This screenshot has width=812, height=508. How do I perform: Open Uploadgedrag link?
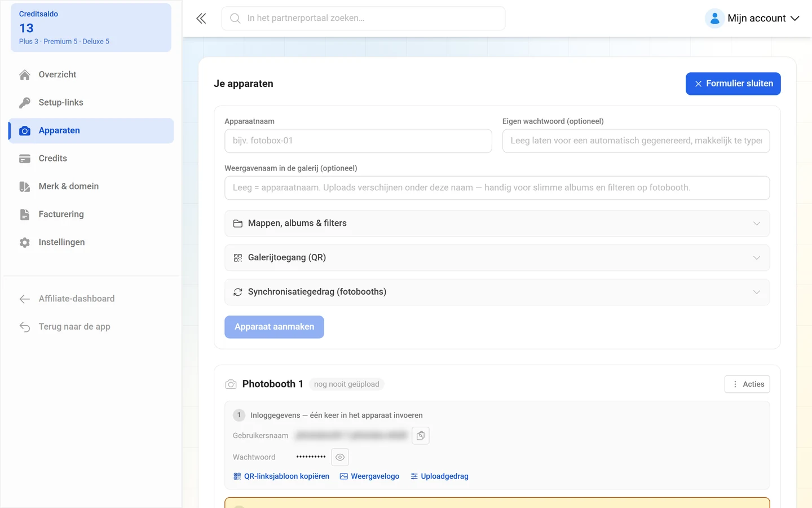pos(439,476)
